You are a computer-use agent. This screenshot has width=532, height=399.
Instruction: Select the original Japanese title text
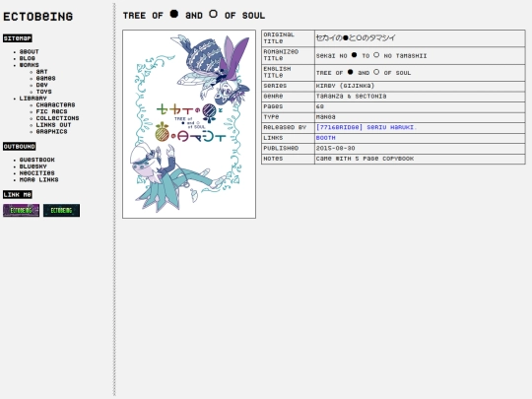pos(356,38)
